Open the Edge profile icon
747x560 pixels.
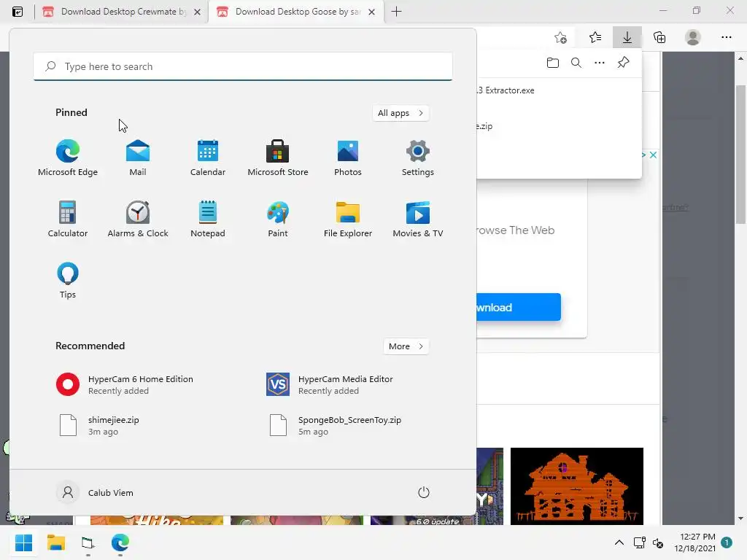pyautogui.click(x=693, y=38)
